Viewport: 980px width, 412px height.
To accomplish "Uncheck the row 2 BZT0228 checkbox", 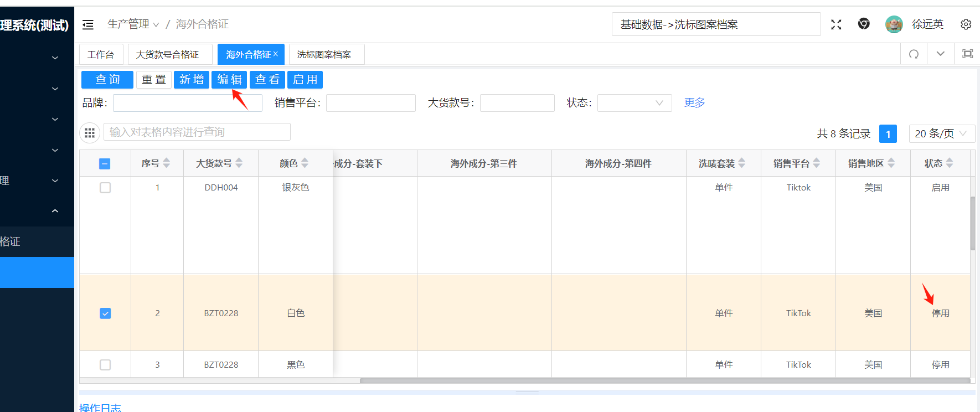I will tap(105, 313).
